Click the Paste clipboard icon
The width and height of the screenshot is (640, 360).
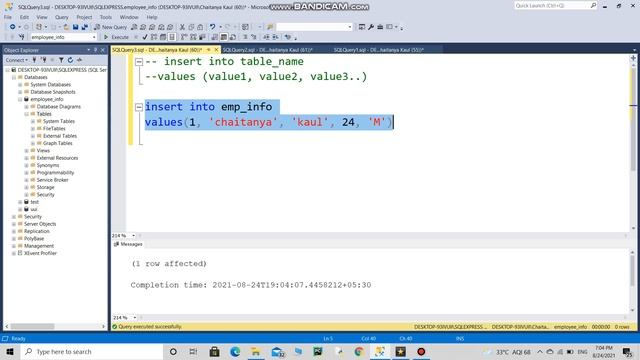pos(200,27)
